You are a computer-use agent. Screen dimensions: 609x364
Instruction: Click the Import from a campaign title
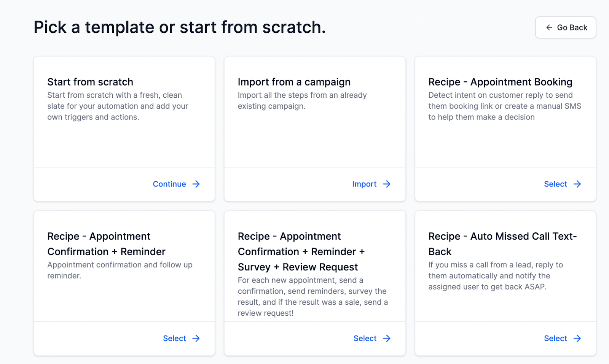(x=294, y=82)
